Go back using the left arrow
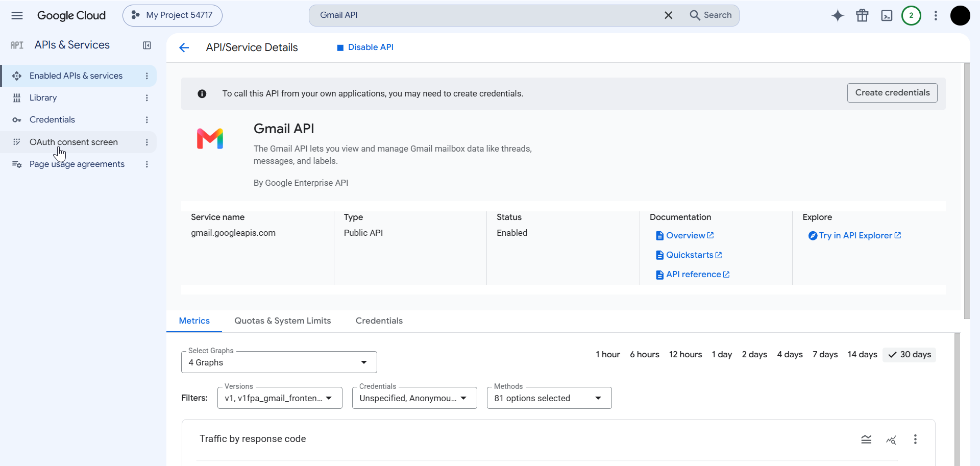This screenshot has height=466, width=980. click(x=184, y=47)
